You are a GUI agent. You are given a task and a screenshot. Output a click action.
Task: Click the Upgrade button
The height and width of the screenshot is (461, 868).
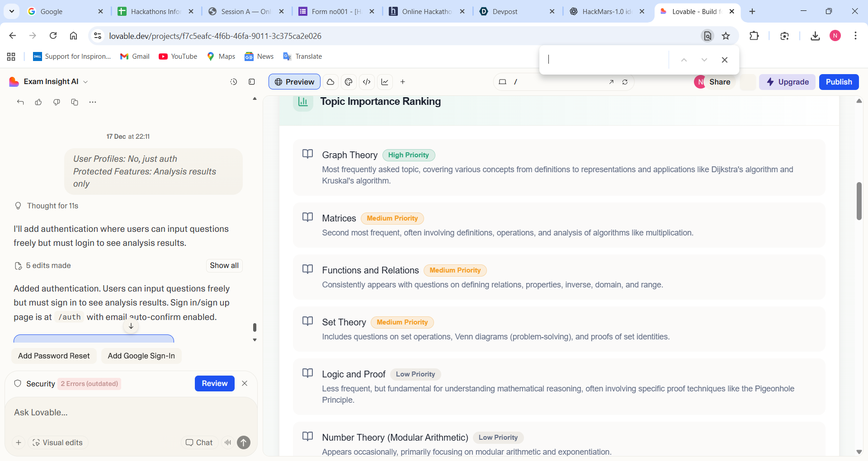point(787,82)
